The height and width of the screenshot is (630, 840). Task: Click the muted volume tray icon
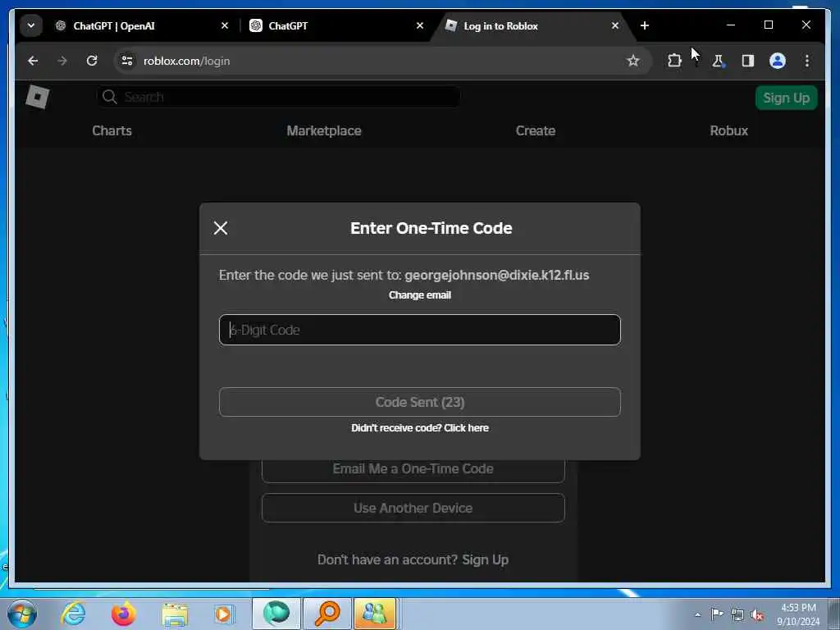coord(757,615)
